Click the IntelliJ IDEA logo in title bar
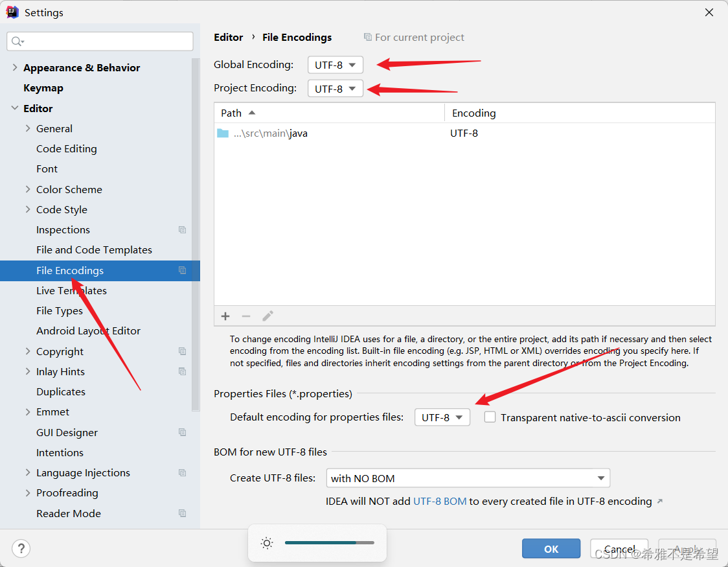728x567 pixels. pyautogui.click(x=12, y=12)
